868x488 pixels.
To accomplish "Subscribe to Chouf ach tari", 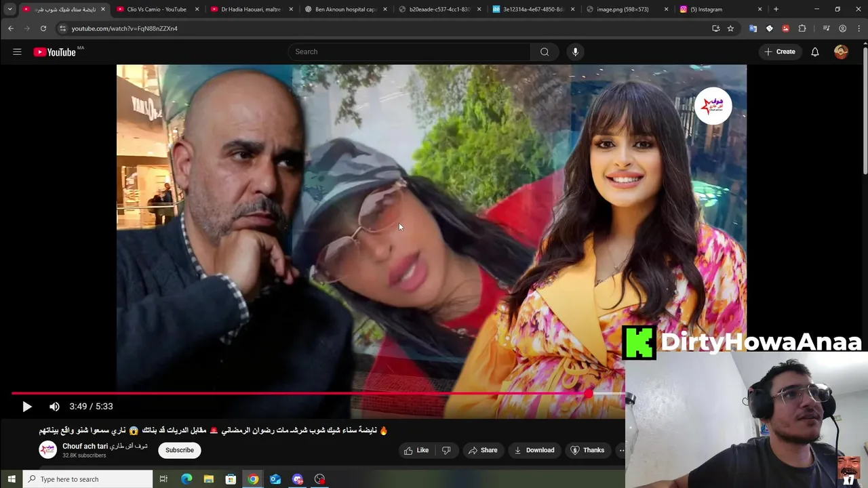I will click(x=180, y=450).
